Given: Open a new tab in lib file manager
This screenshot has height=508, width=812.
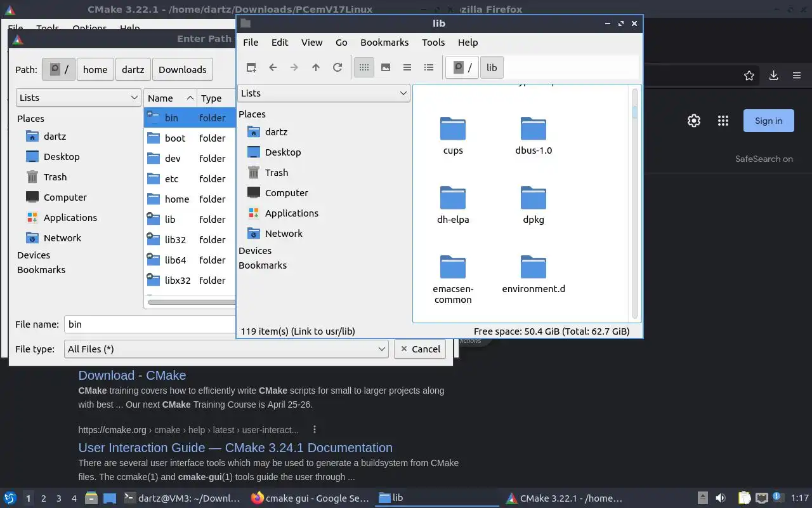Looking at the screenshot, I should pos(251,67).
